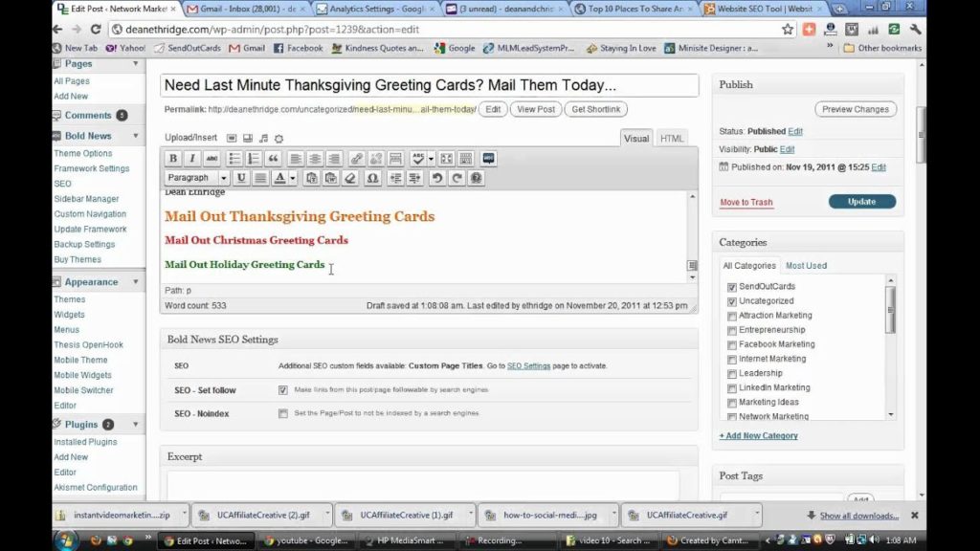Toggle Uncategorized category checkbox
980x551 pixels.
pyautogui.click(x=732, y=301)
